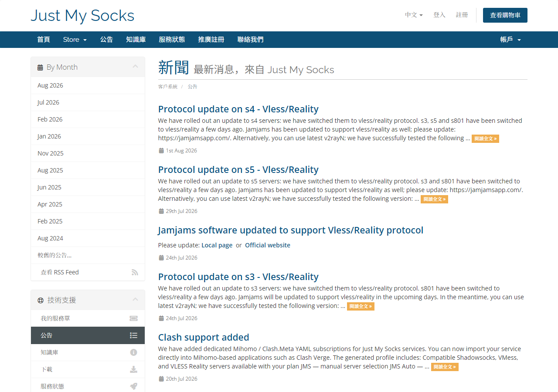This screenshot has width=558, height=392.
Task: Click 客戶系統 breadcrumb link
Action: click(x=168, y=87)
